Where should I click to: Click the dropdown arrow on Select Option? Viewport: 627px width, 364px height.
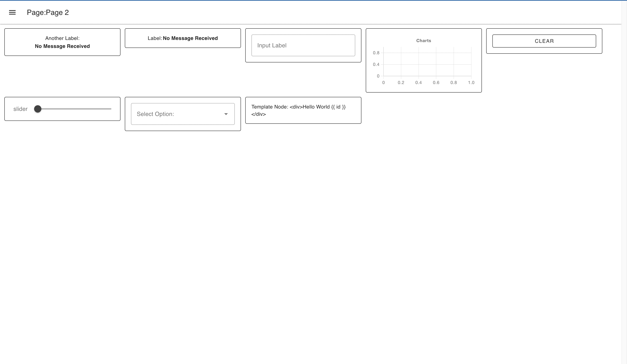(x=226, y=114)
